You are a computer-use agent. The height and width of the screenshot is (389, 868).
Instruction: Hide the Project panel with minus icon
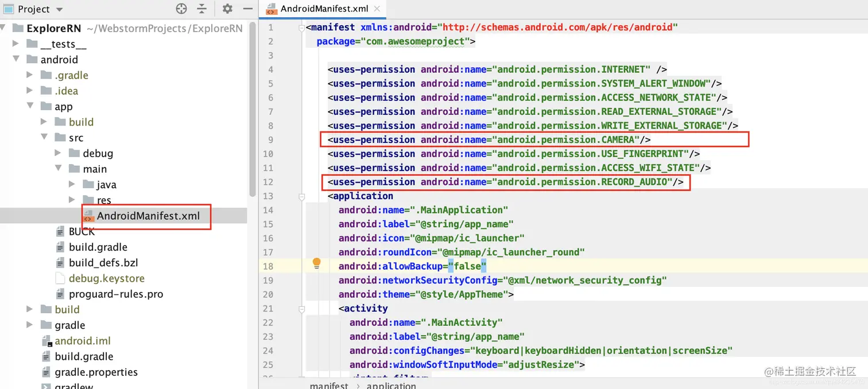pyautogui.click(x=247, y=9)
